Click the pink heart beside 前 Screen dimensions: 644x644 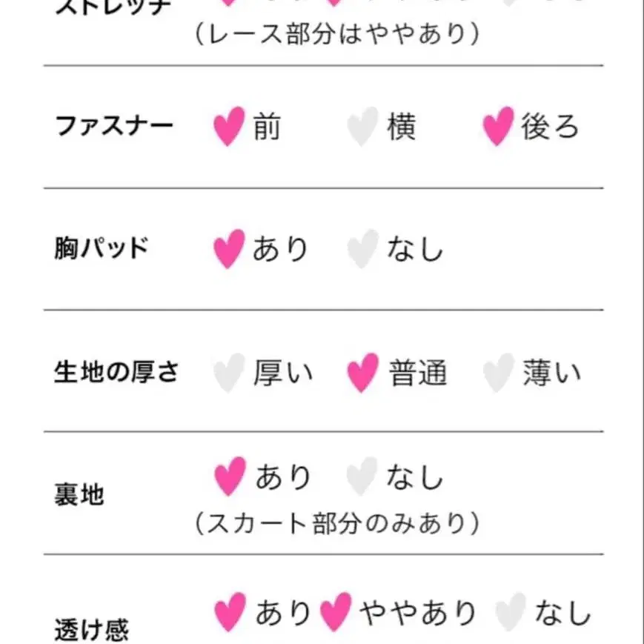[228, 127]
